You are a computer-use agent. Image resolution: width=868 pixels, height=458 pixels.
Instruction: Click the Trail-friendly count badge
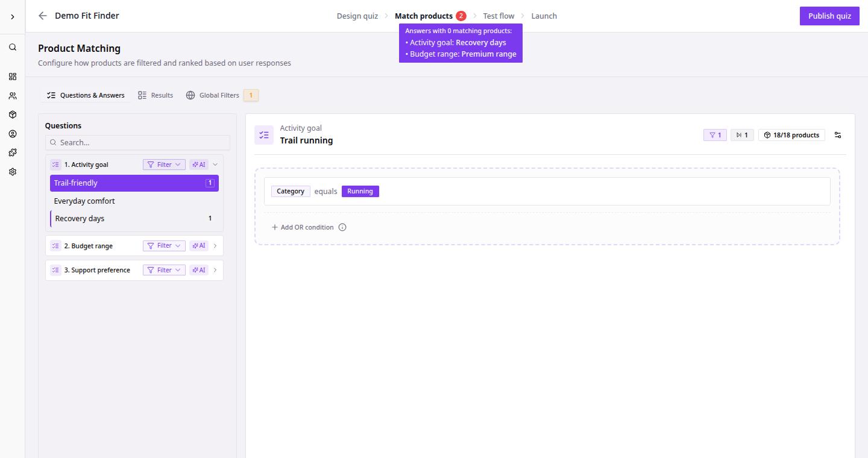[210, 183]
